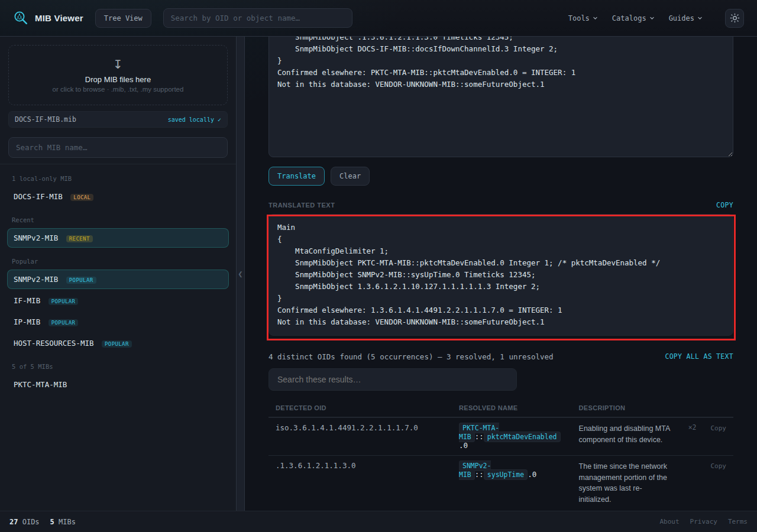Open the Terms footer link
Viewport: 757px width, 532px height.
(737, 521)
